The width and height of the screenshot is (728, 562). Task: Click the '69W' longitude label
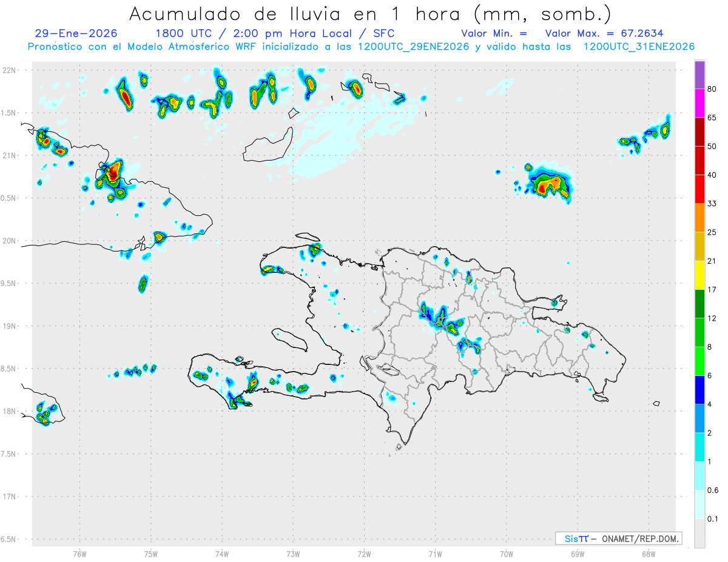point(578,554)
